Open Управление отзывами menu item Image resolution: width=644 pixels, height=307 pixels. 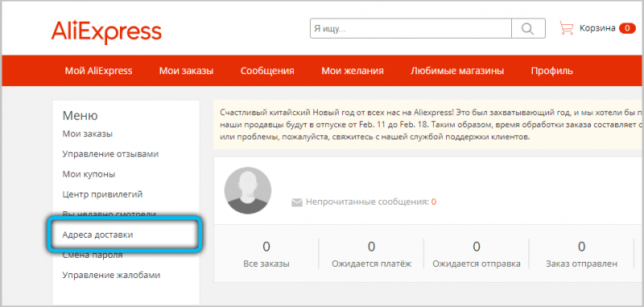110,154
